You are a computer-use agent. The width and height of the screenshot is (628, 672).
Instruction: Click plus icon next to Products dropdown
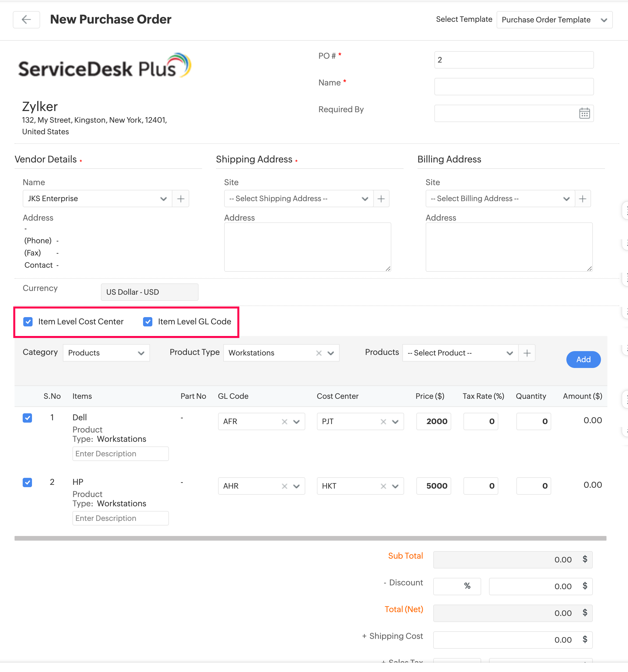point(527,353)
